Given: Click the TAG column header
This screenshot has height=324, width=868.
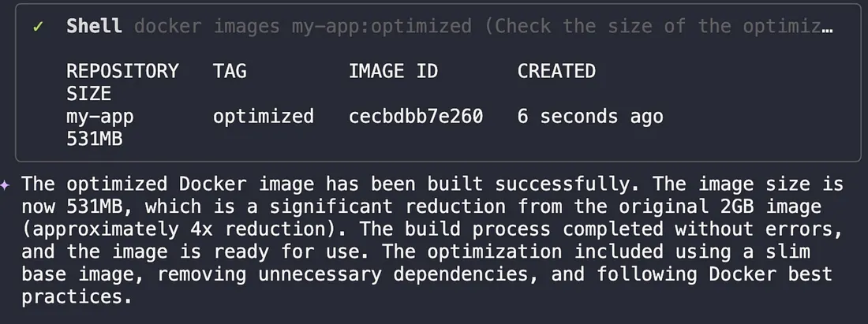Looking at the screenshot, I should tap(230, 71).
